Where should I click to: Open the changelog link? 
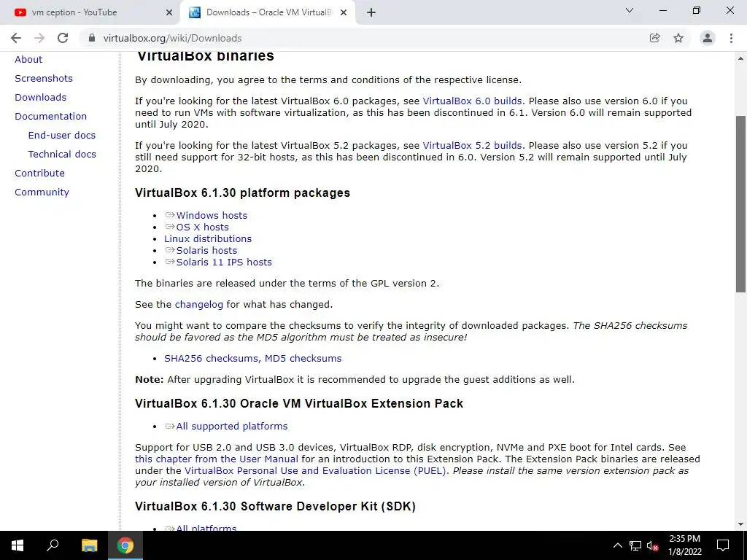click(x=198, y=304)
